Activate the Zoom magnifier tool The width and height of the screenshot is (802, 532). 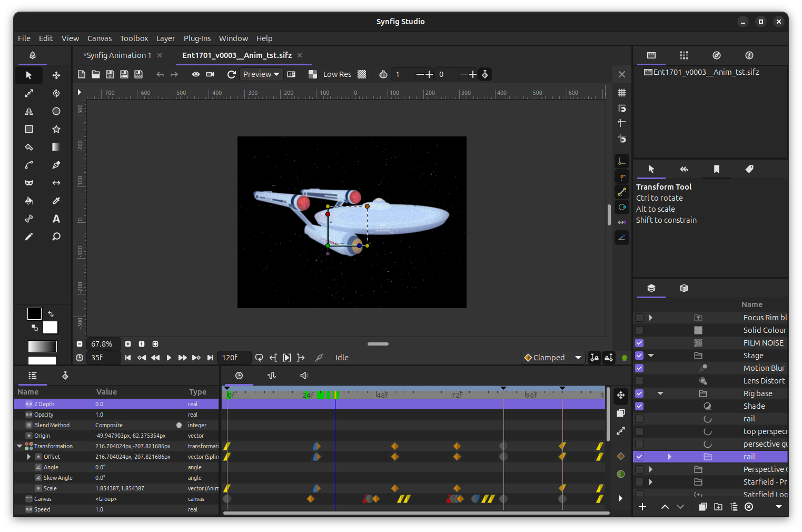tap(56, 237)
